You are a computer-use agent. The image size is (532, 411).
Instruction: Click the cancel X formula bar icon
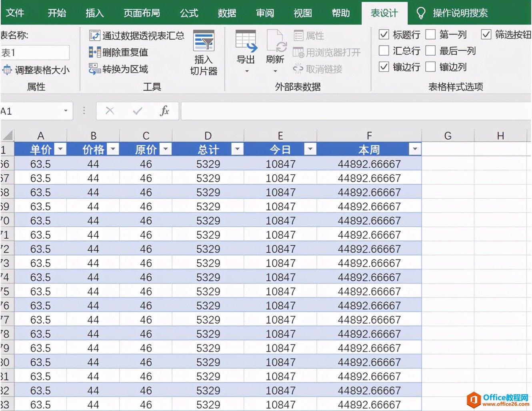coord(110,111)
